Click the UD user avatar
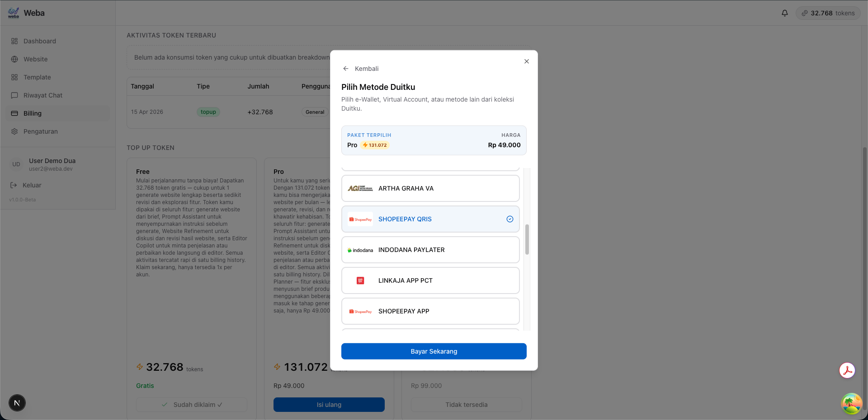The height and width of the screenshot is (420, 868). pos(16,164)
